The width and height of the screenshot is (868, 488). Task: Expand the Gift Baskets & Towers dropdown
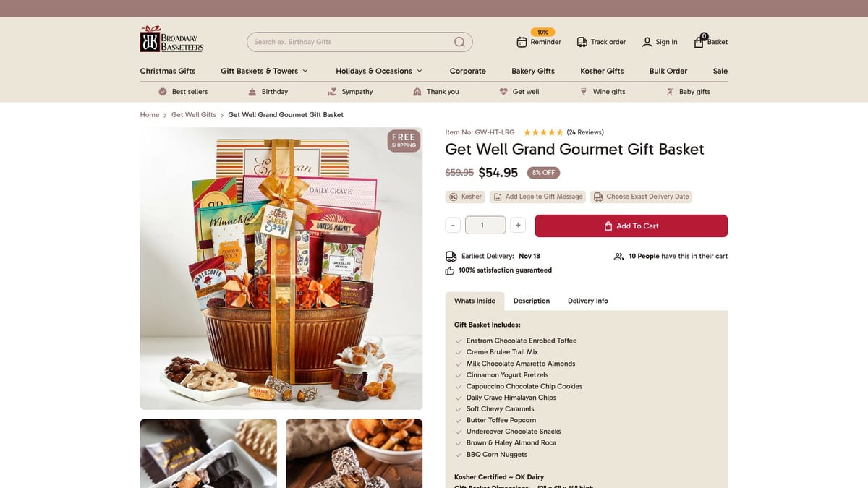point(264,71)
